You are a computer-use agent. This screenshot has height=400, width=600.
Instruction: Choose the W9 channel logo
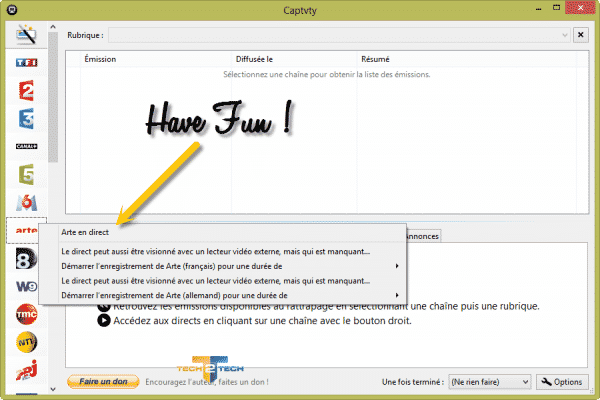coord(26,287)
